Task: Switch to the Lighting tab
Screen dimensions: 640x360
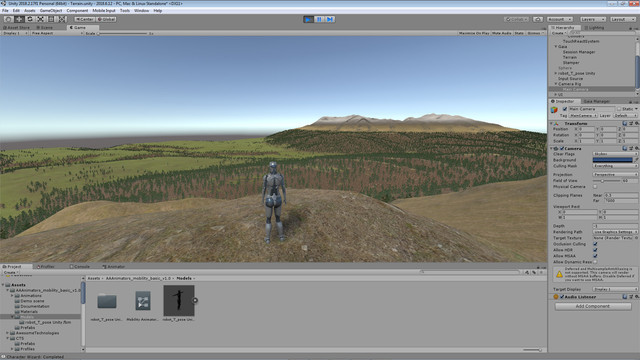Action: [x=594, y=28]
